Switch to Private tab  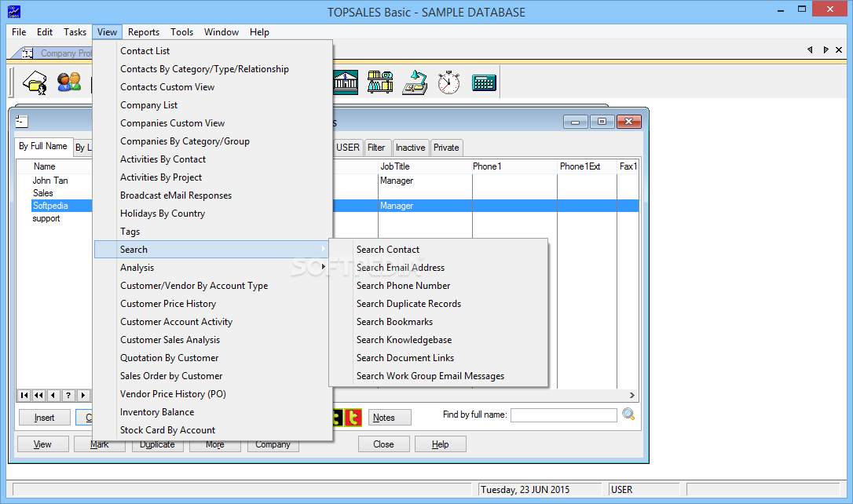click(446, 148)
